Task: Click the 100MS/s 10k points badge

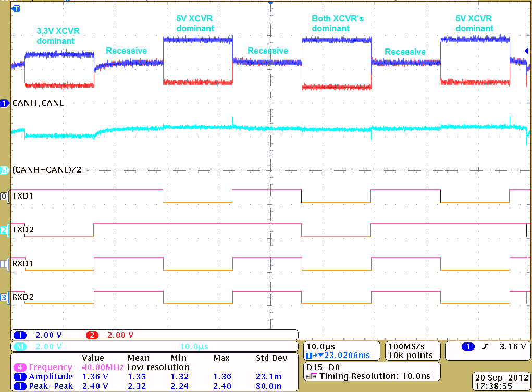Action: pyautogui.click(x=411, y=350)
